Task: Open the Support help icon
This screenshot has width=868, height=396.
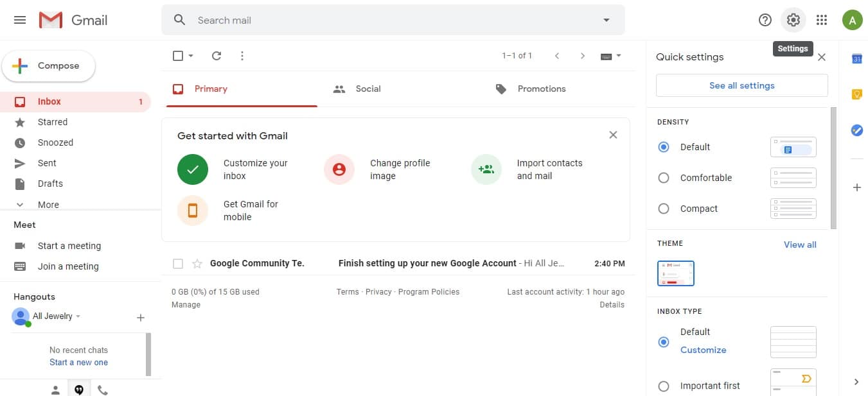Action: (765, 20)
